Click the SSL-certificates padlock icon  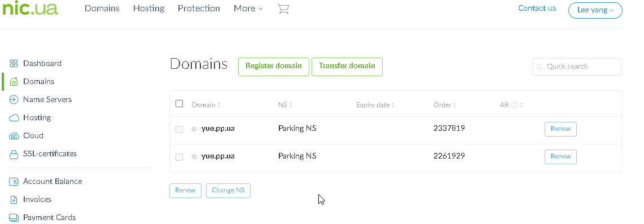point(14,154)
